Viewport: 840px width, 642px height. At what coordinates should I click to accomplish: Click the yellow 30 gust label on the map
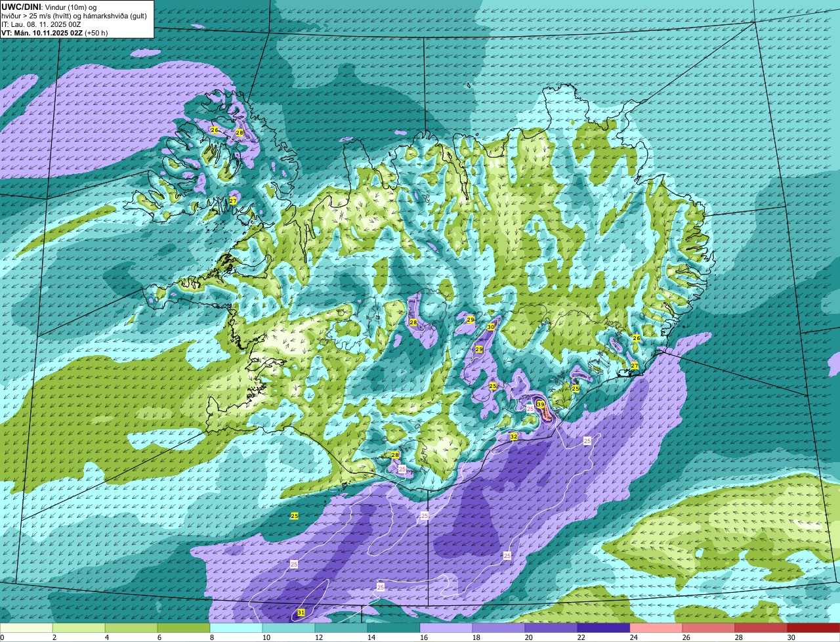[x=491, y=327]
